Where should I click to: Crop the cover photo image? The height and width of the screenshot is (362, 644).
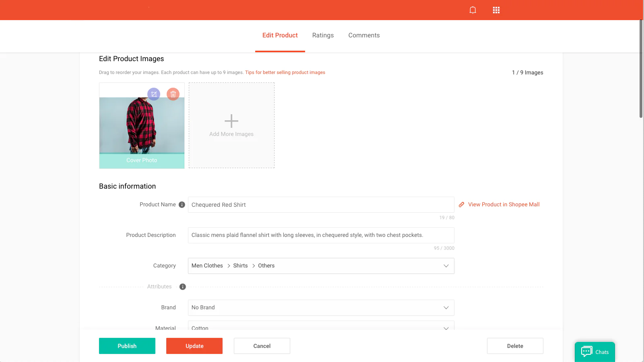click(x=154, y=94)
